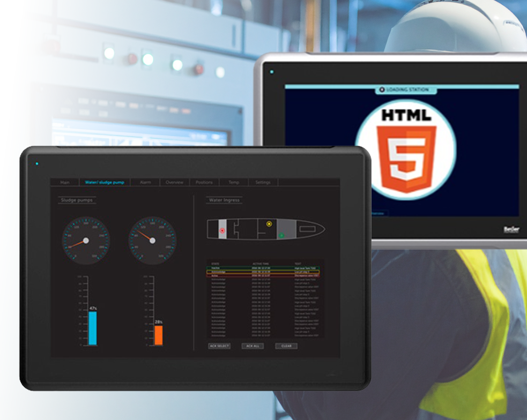This screenshot has height=420, width=527.
Task: Click the HTML5 logo on rear panel
Action: coord(406,150)
